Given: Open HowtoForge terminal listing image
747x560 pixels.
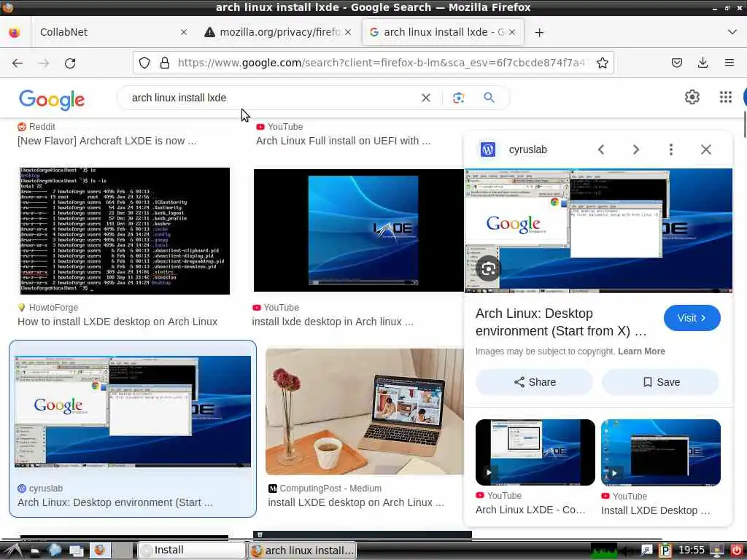Looking at the screenshot, I should (124, 230).
